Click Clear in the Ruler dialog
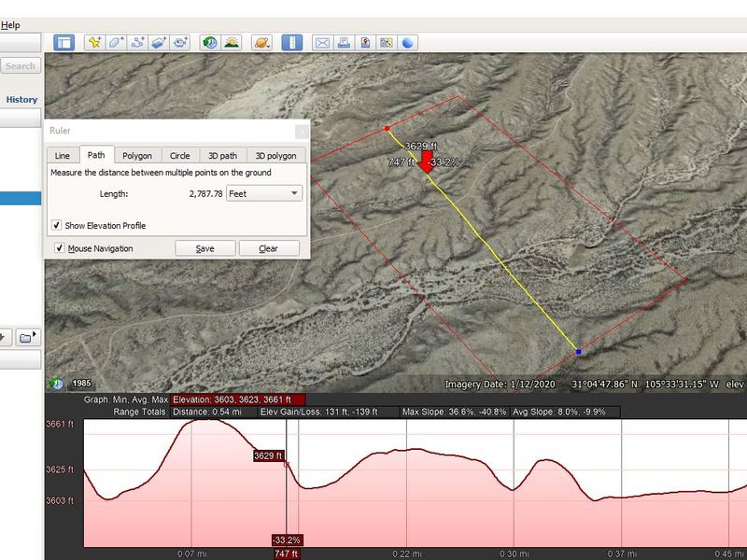The image size is (747, 560). coord(269,248)
